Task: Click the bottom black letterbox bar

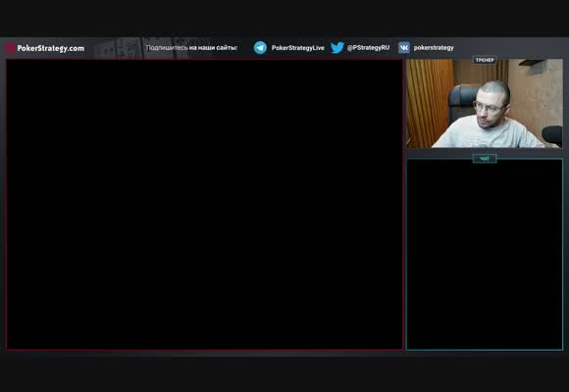Action: tap(284, 374)
